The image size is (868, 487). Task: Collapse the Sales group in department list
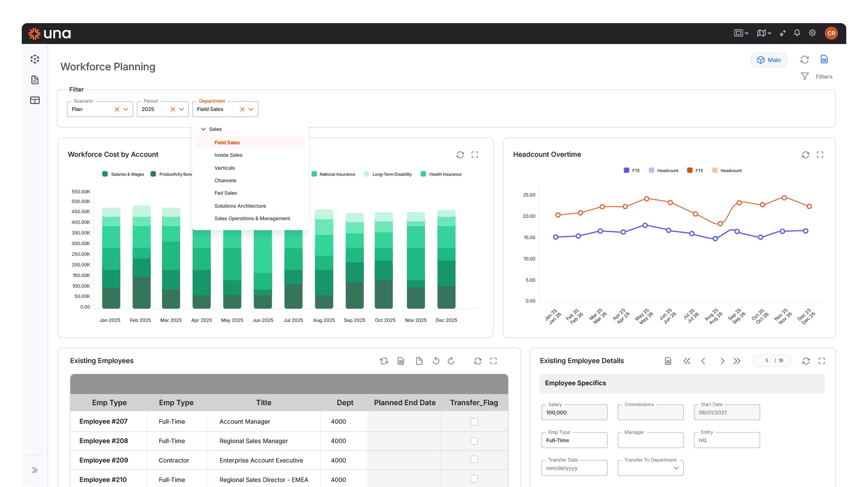pyautogui.click(x=203, y=129)
